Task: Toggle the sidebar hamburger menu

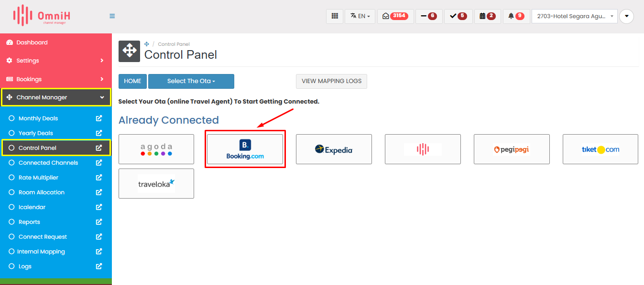Action: click(x=112, y=16)
